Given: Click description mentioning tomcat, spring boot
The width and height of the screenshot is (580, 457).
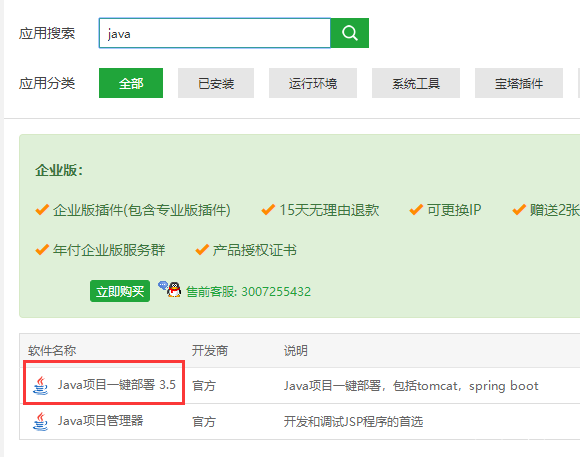Looking at the screenshot, I should click(x=411, y=386).
